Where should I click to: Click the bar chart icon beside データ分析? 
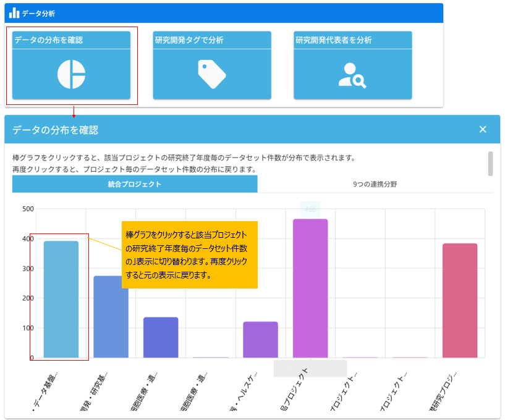click(x=14, y=13)
